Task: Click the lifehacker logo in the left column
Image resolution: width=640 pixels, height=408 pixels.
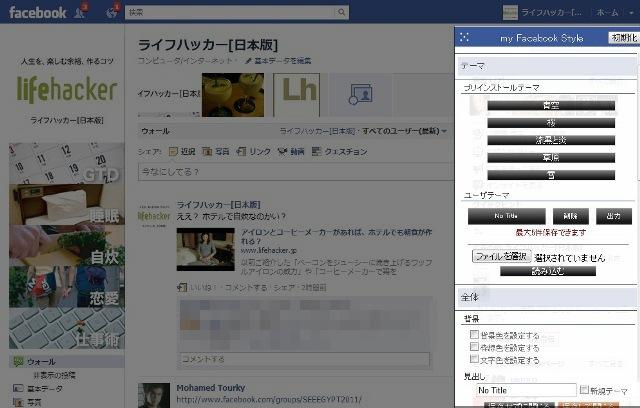Action: (67, 89)
